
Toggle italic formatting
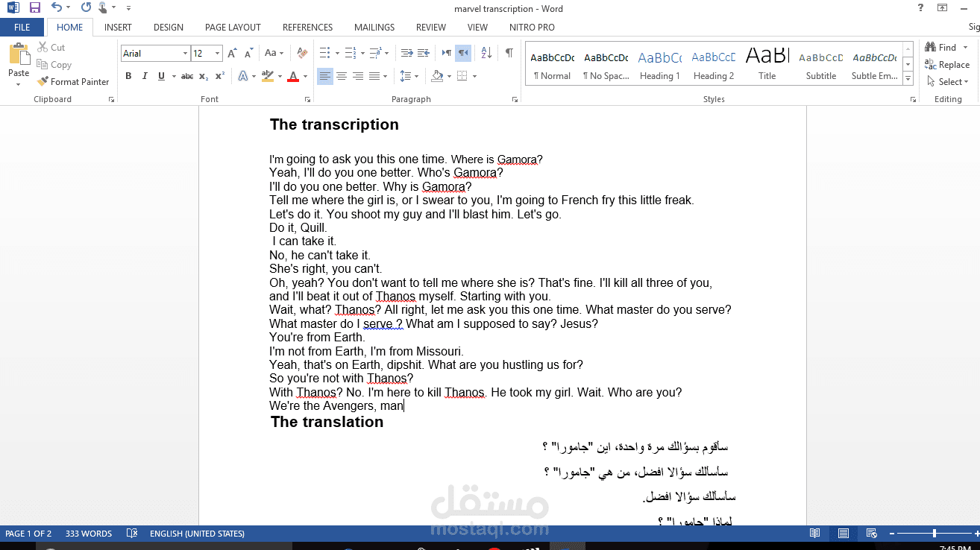145,76
